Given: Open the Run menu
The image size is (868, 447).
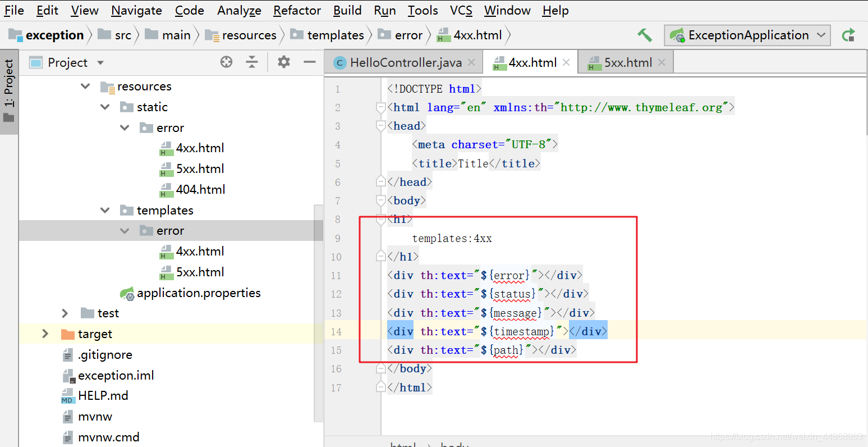Looking at the screenshot, I should point(385,10).
